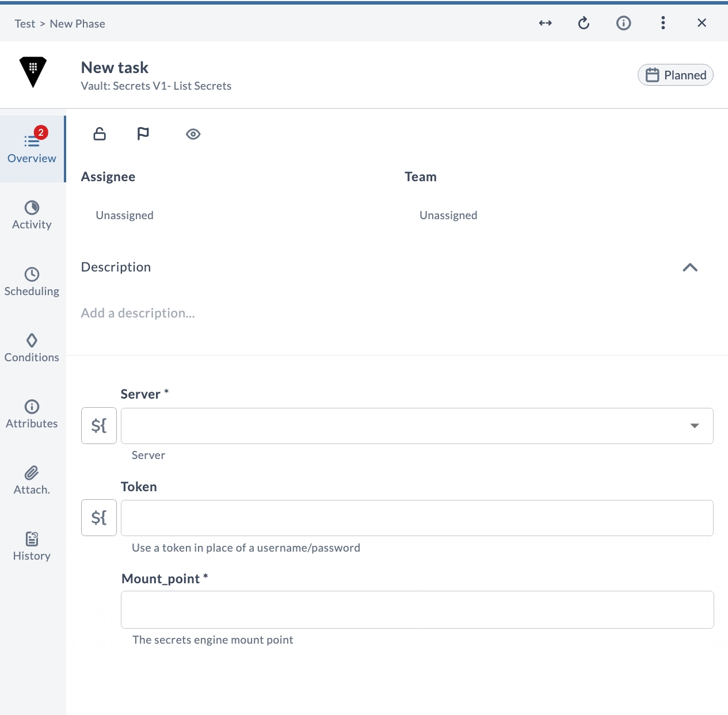
Task: Open the Activity tab
Action: pyautogui.click(x=32, y=215)
